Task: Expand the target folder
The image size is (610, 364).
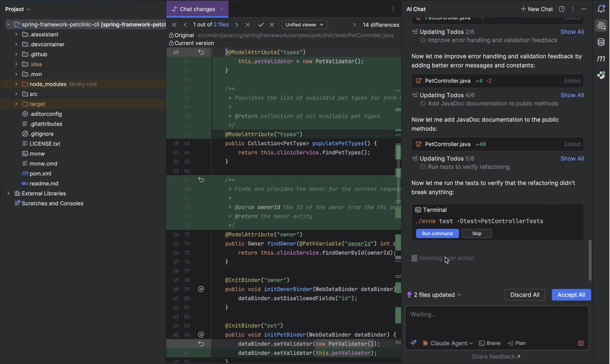Action: coord(16,104)
